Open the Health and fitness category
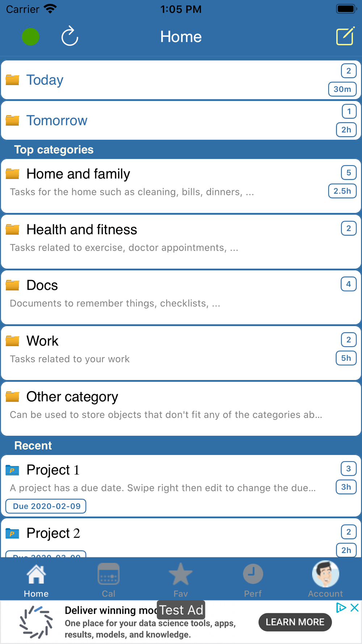This screenshot has width=362, height=644. (181, 242)
